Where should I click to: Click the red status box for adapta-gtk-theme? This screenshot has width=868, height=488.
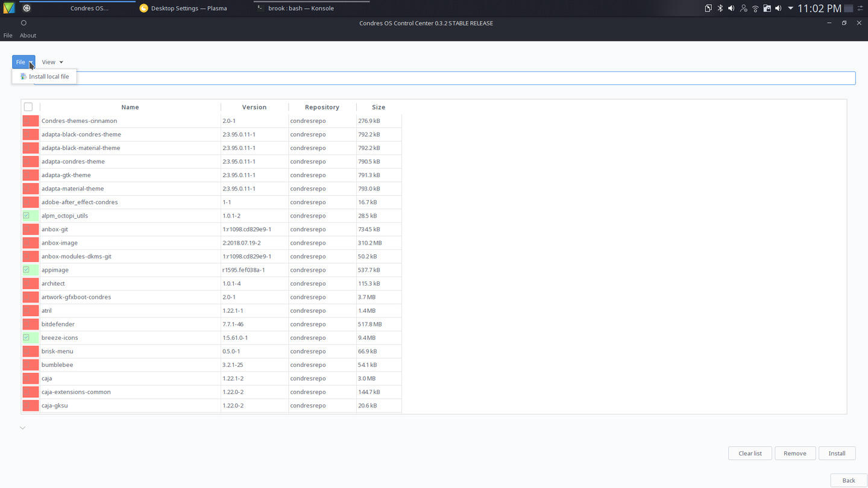(x=31, y=175)
